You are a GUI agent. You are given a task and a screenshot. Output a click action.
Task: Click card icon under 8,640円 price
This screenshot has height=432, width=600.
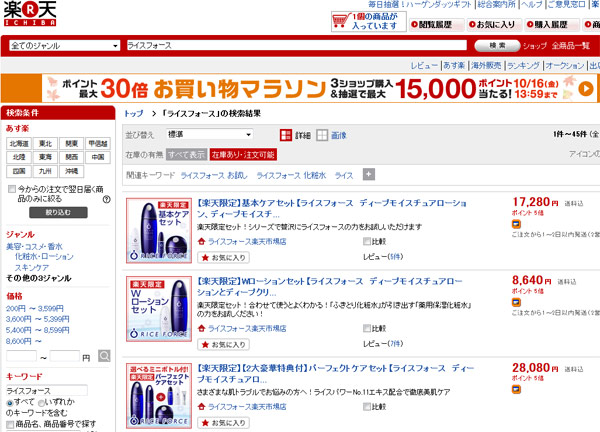coord(516,303)
